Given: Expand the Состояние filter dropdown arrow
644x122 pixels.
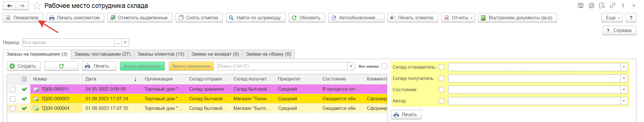Looking at the screenshot, I should (624, 90).
